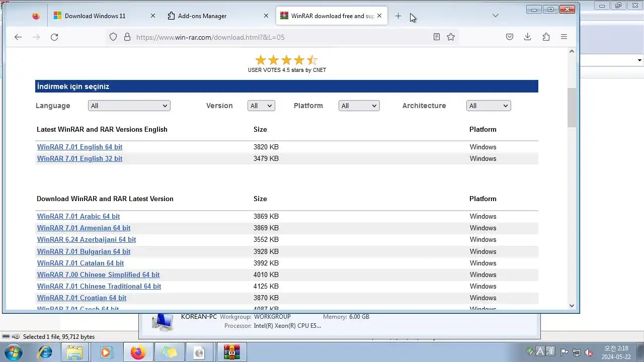Expand the list all tabs chevron

point(496,16)
